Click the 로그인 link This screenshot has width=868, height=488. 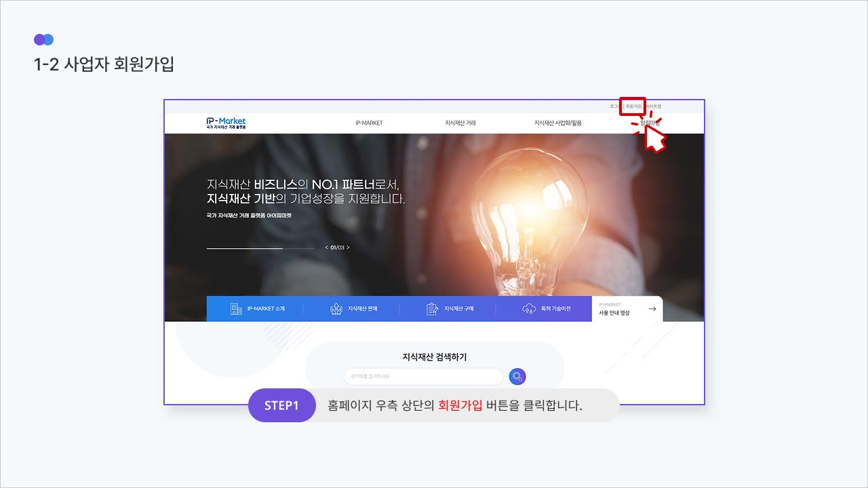(616, 106)
